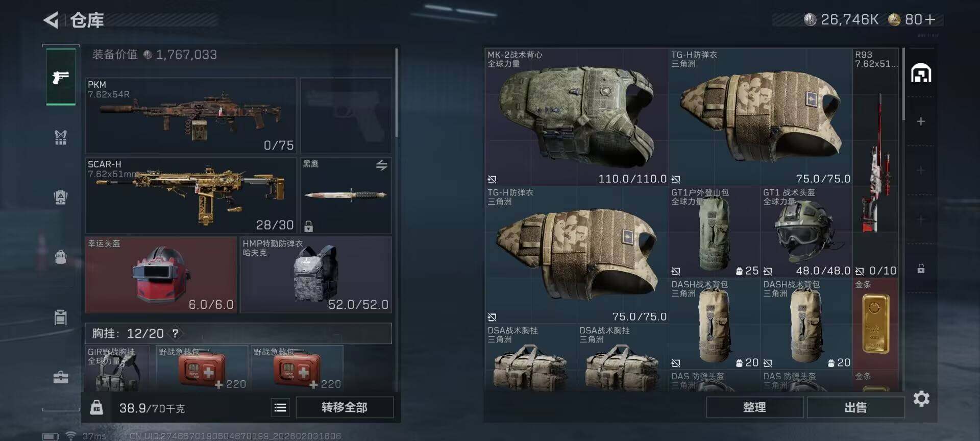Add a new stash page with plus

[921, 121]
